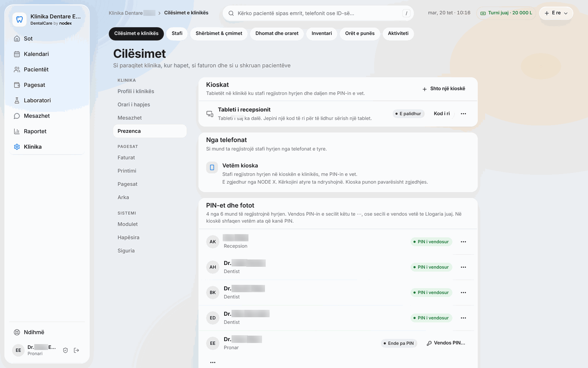588x368 pixels.
Task: Open the Raportet chart icon
Action: (x=17, y=131)
